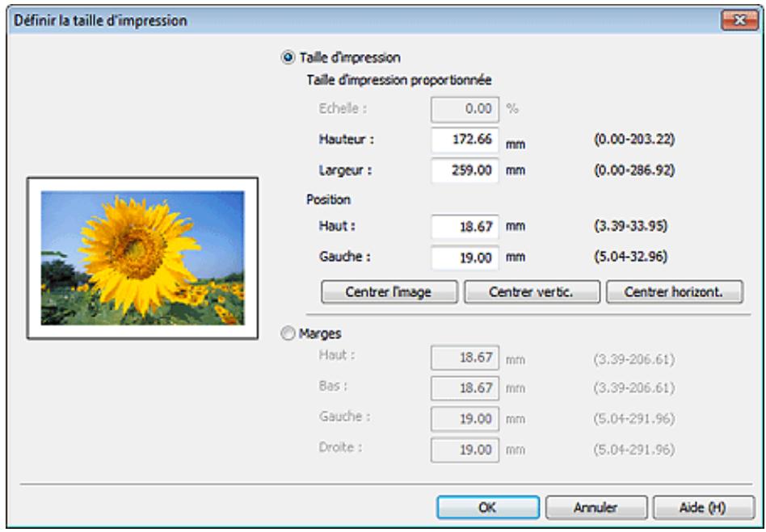Select the Taille d'impression radio button

coord(288,57)
